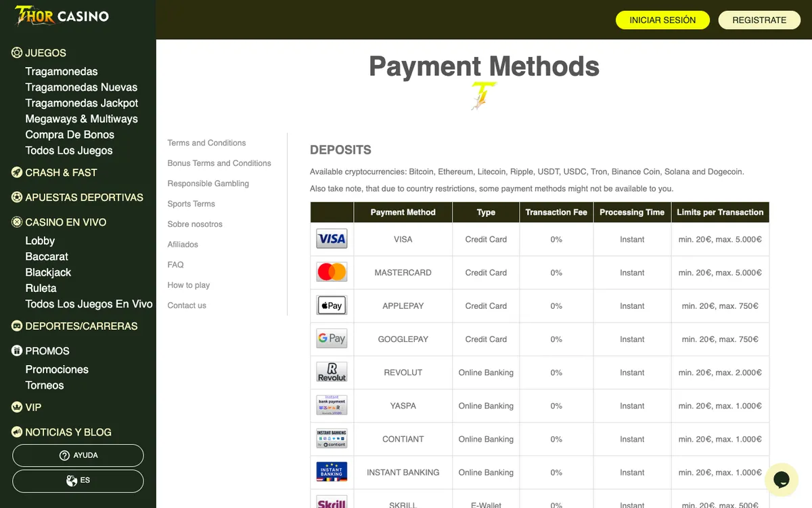Viewport: 812px width, 508px height.
Task: Open Contact us link
Action: [x=187, y=305]
